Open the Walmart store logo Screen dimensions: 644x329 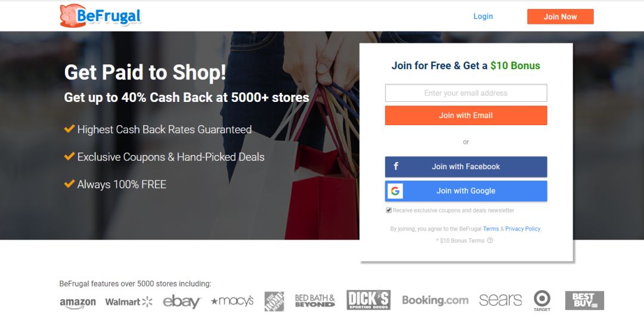129,302
